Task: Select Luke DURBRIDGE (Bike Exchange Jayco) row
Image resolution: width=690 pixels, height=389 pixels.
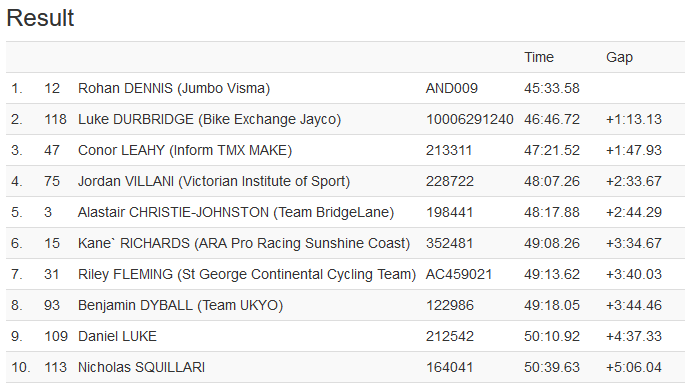Action: coord(345,119)
